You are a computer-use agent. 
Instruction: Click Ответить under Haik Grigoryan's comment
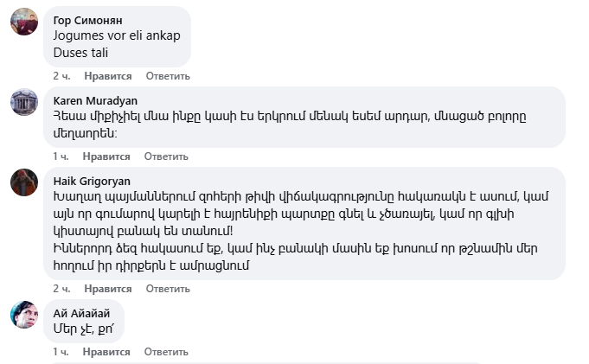pyautogui.click(x=167, y=289)
